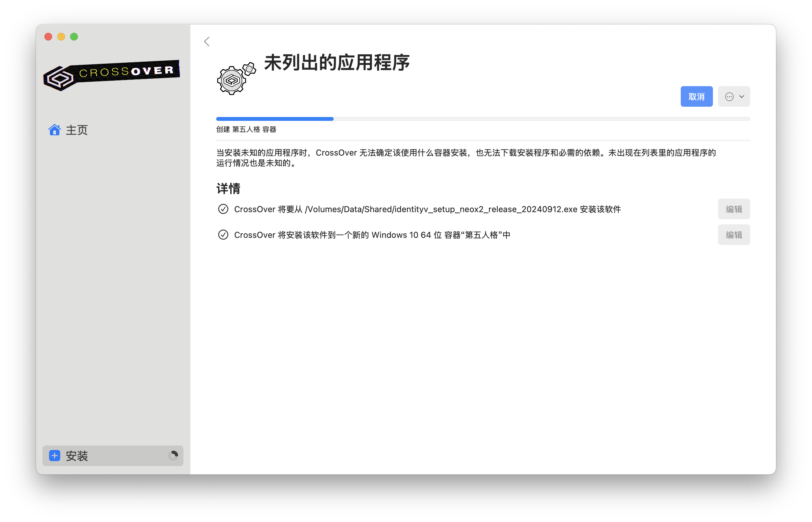Maximize window with green button
This screenshot has width=812, height=522.
(x=74, y=37)
